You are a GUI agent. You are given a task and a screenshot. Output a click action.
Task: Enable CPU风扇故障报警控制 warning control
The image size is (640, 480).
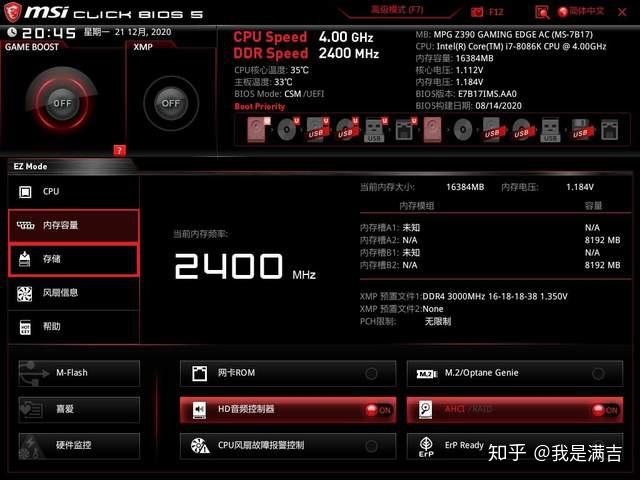click(288, 446)
